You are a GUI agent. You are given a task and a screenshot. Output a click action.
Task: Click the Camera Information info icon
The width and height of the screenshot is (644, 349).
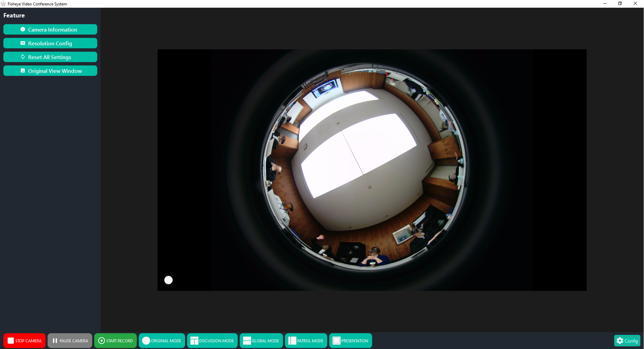point(23,29)
